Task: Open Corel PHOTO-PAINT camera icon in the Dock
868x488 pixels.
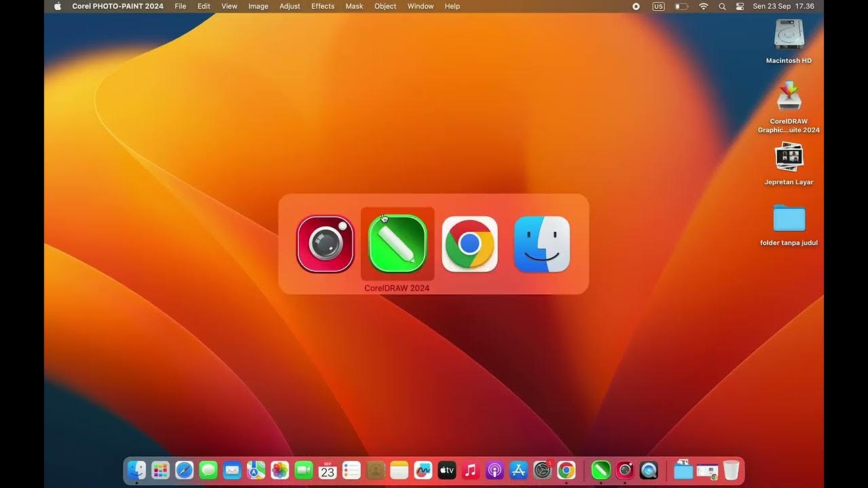Action: (625, 470)
